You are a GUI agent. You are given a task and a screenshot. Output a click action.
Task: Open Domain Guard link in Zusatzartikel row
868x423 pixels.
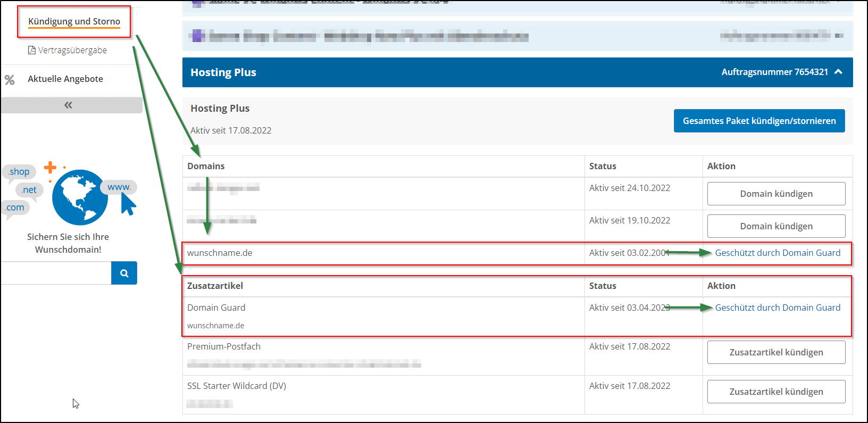point(778,308)
